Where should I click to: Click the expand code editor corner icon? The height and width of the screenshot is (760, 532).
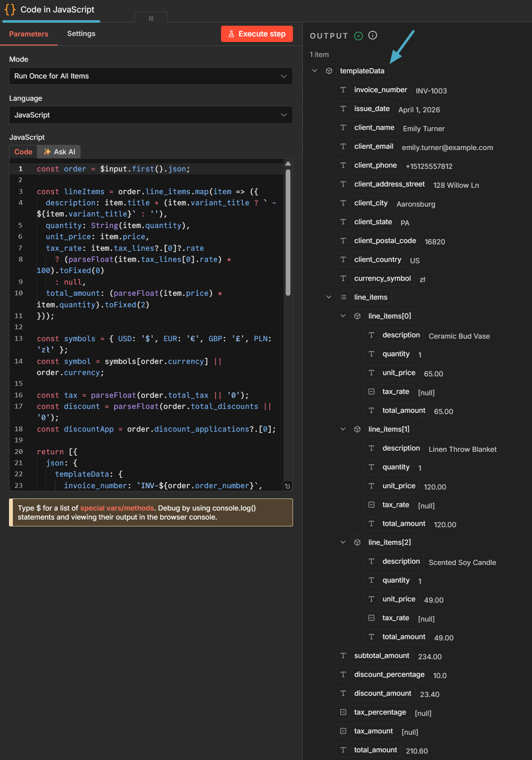point(287,486)
